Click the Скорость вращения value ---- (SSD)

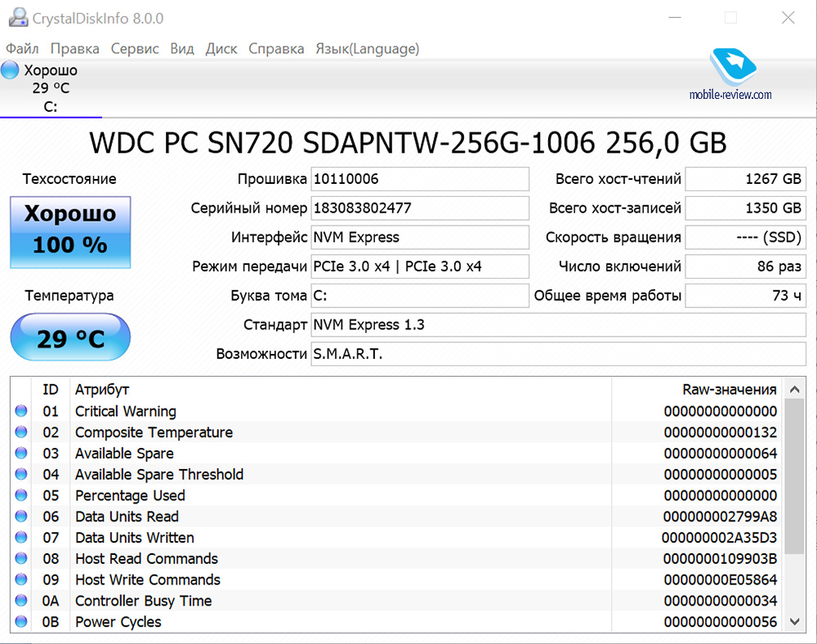point(746,237)
